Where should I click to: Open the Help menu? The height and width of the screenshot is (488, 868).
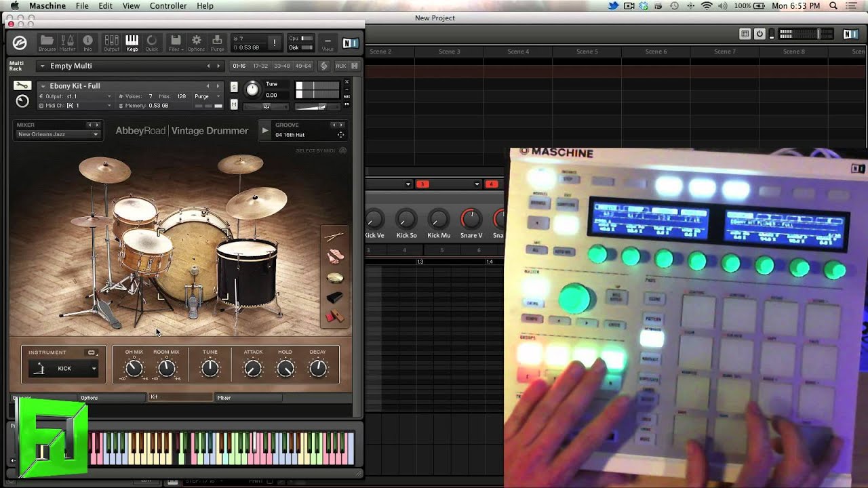(205, 6)
